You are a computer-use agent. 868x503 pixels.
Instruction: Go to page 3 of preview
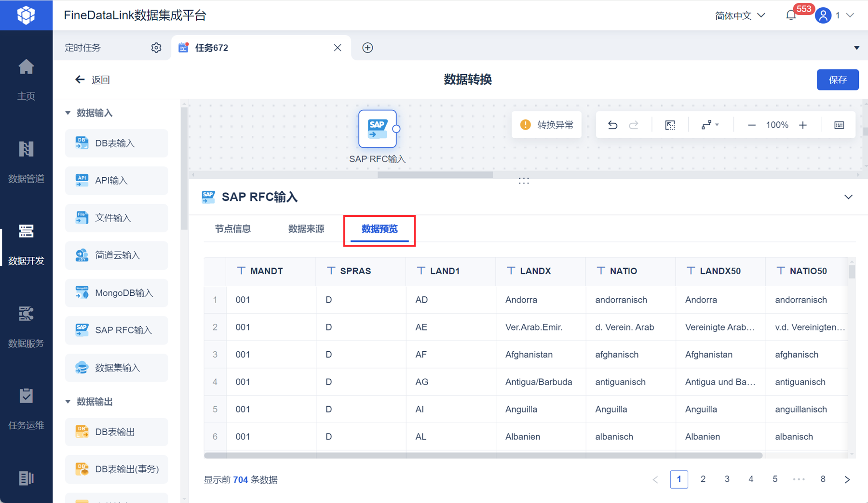[727, 479]
